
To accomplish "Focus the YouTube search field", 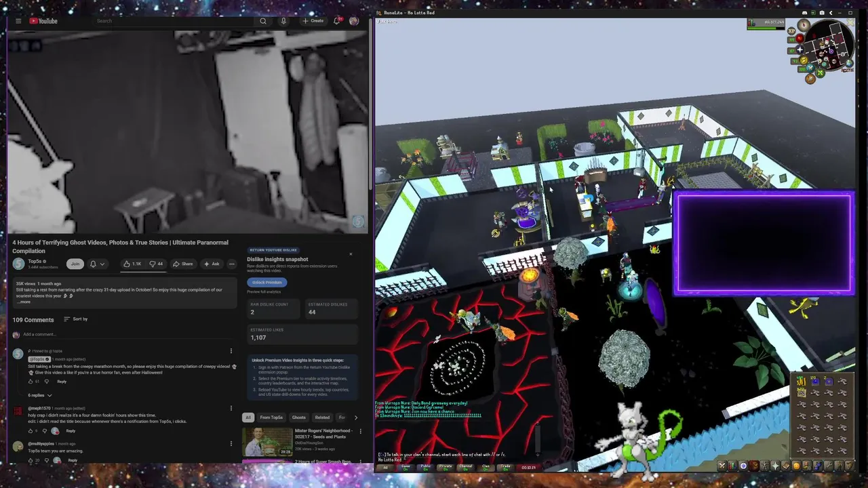I will [x=174, y=21].
